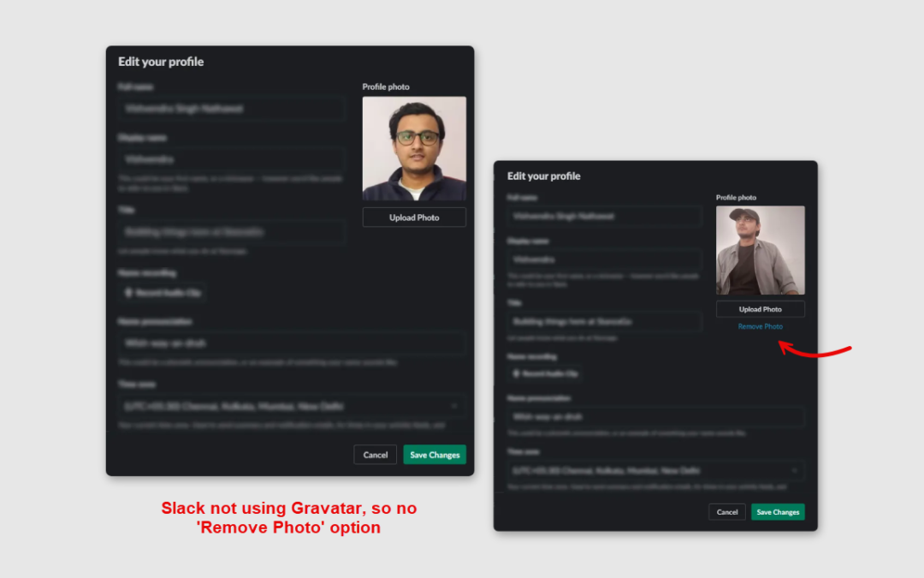The height and width of the screenshot is (578, 924).
Task: Click Upload Photo under the glasses portrait
Action: [x=414, y=217]
